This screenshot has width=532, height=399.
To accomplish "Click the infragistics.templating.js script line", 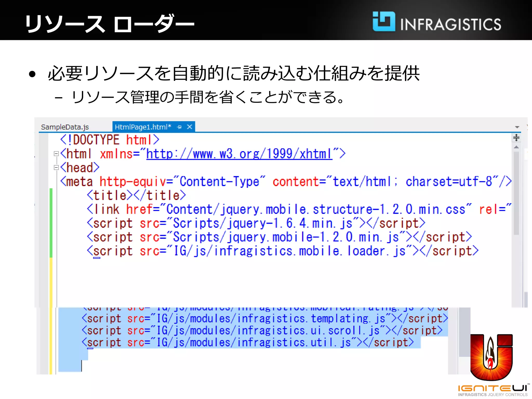I will tap(265, 318).
